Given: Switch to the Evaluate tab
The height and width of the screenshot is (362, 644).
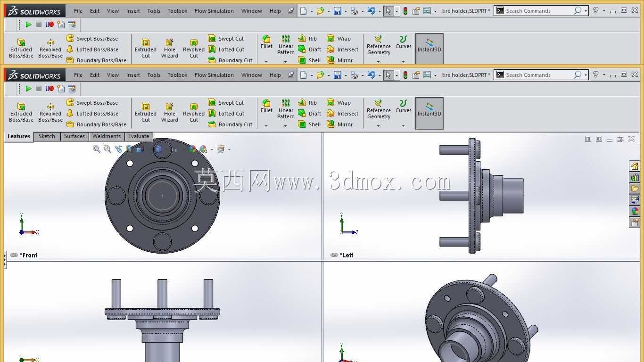Looking at the screenshot, I should [x=139, y=136].
